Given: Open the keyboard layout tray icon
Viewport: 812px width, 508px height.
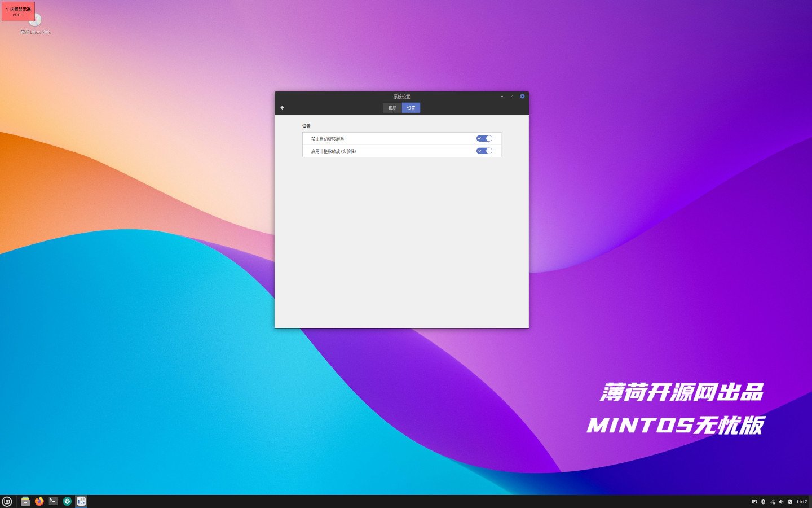Looking at the screenshot, I should [x=754, y=502].
